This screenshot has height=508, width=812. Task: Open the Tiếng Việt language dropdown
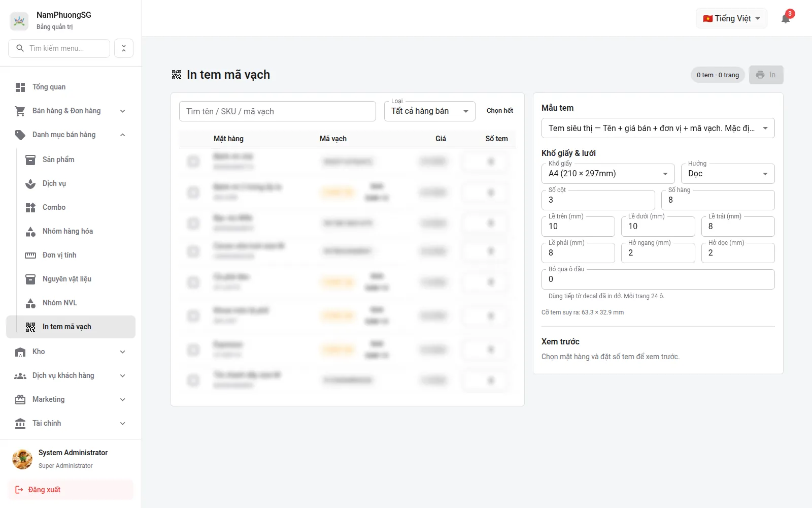tap(731, 19)
